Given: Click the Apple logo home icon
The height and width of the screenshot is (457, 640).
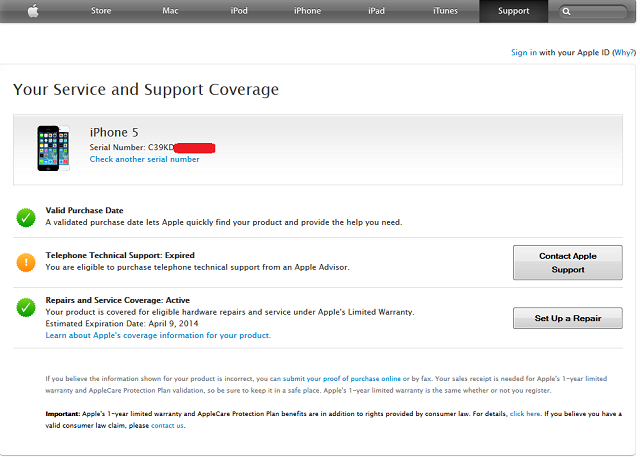Looking at the screenshot, I should 33,11.
